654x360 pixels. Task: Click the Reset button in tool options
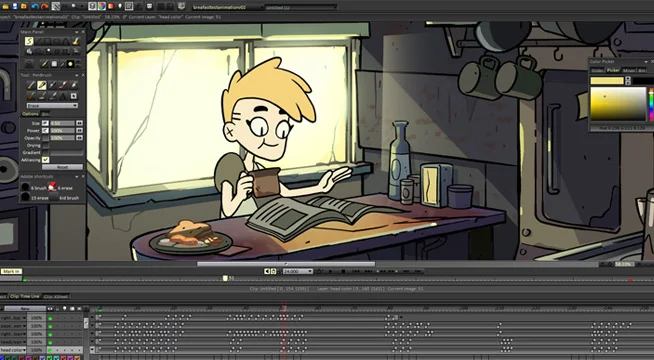point(62,167)
